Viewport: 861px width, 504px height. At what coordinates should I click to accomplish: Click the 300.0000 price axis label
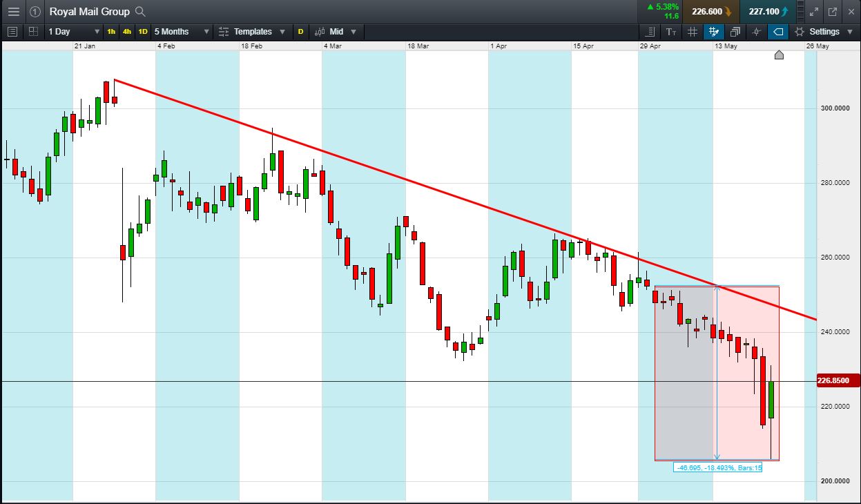point(835,108)
